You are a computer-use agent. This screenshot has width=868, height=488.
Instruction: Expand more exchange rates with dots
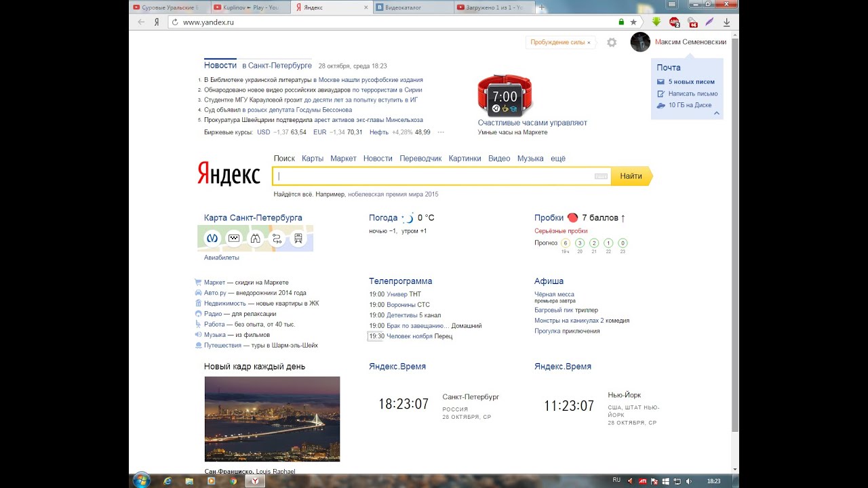coord(441,132)
